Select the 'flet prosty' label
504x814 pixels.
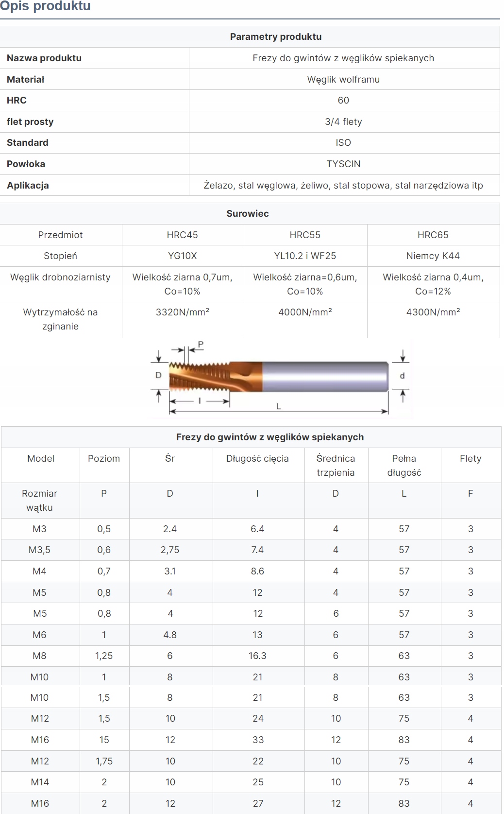click(30, 121)
